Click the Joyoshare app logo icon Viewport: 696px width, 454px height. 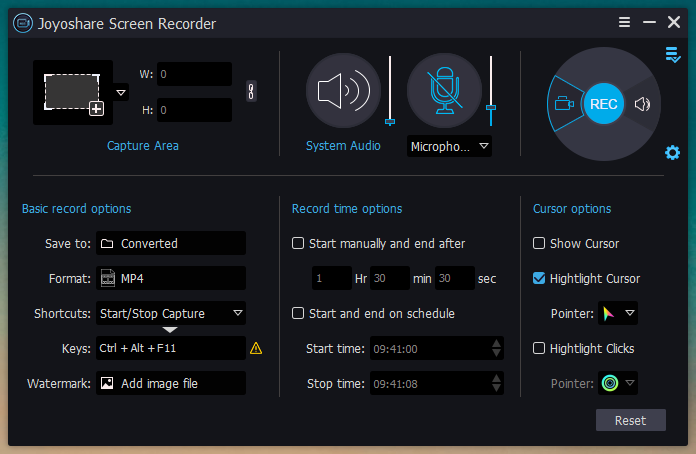(23, 23)
